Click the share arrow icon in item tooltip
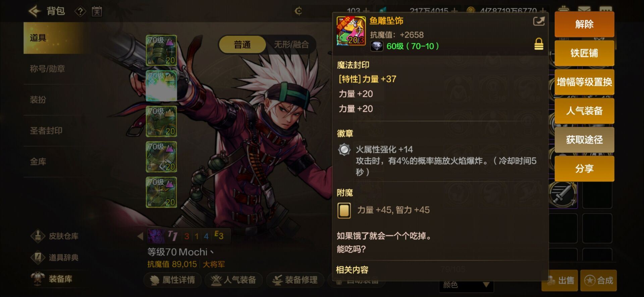644x297 pixels. [x=539, y=21]
